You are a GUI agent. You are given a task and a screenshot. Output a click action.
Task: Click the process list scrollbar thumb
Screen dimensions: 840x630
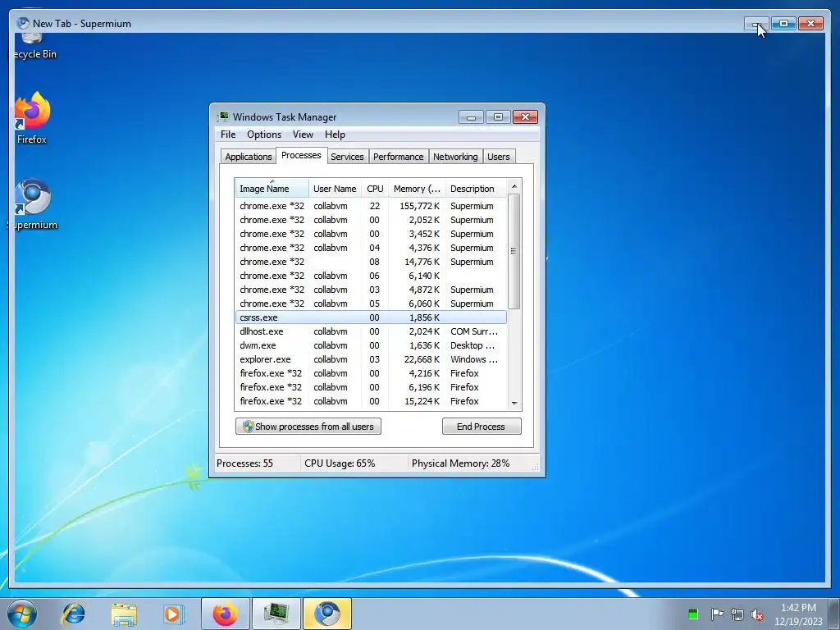pos(514,251)
